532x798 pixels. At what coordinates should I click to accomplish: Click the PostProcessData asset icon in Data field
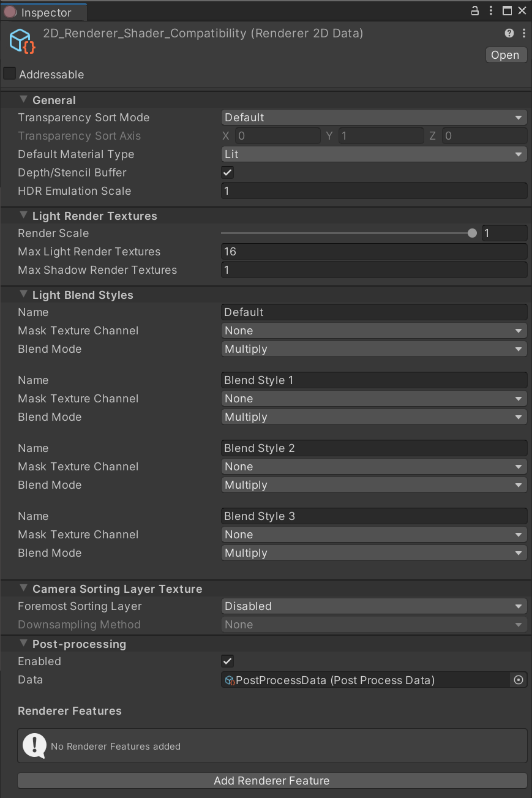(x=229, y=680)
